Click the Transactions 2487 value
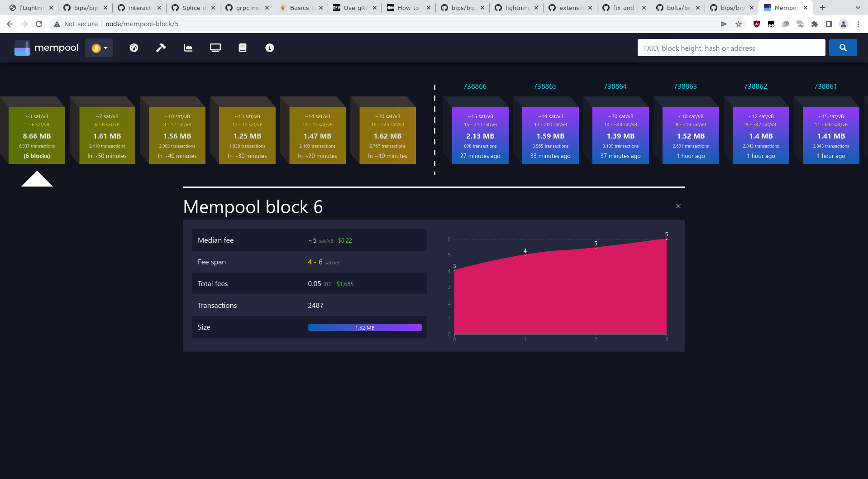Viewport: 868px width, 479px height. [315, 306]
